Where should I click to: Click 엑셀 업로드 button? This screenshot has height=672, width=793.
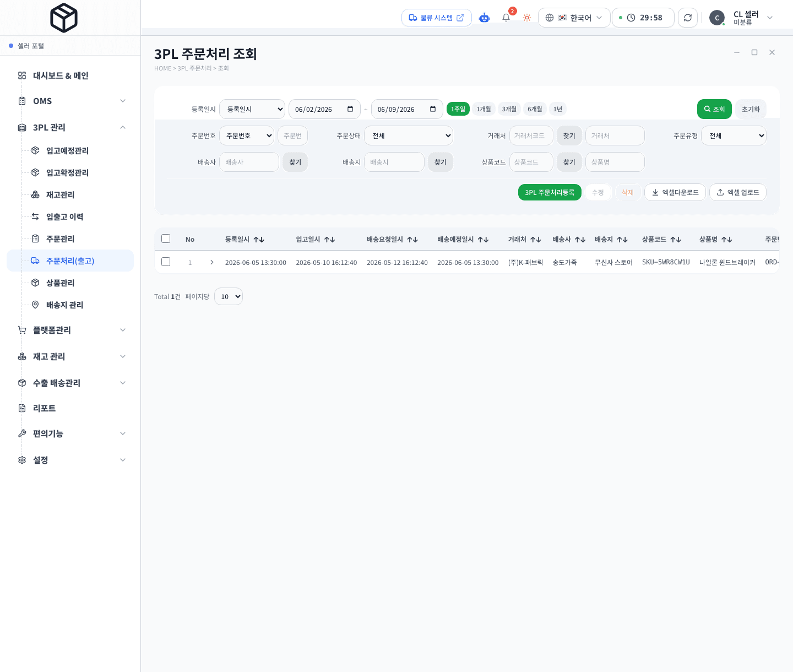pos(738,192)
